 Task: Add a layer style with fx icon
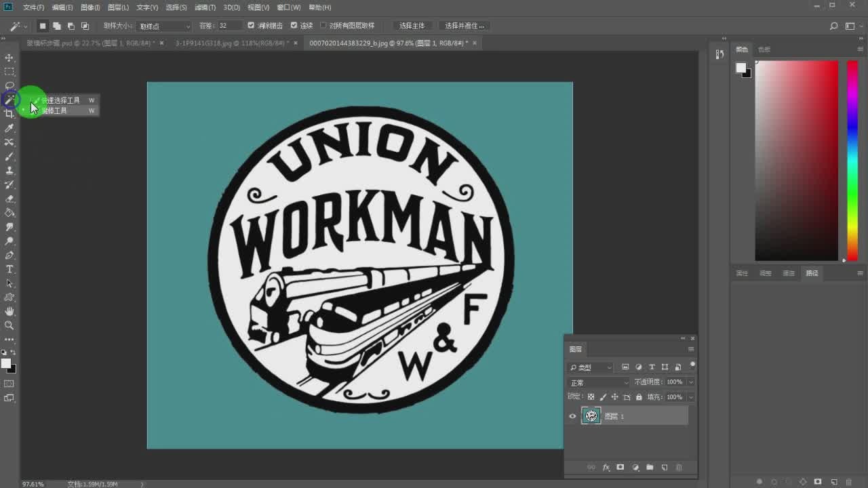[606, 468]
